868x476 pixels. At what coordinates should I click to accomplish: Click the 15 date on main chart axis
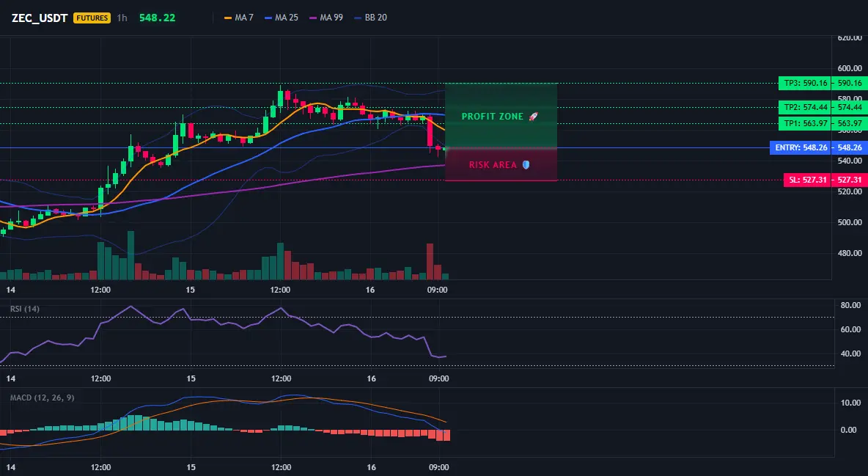click(191, 290)
